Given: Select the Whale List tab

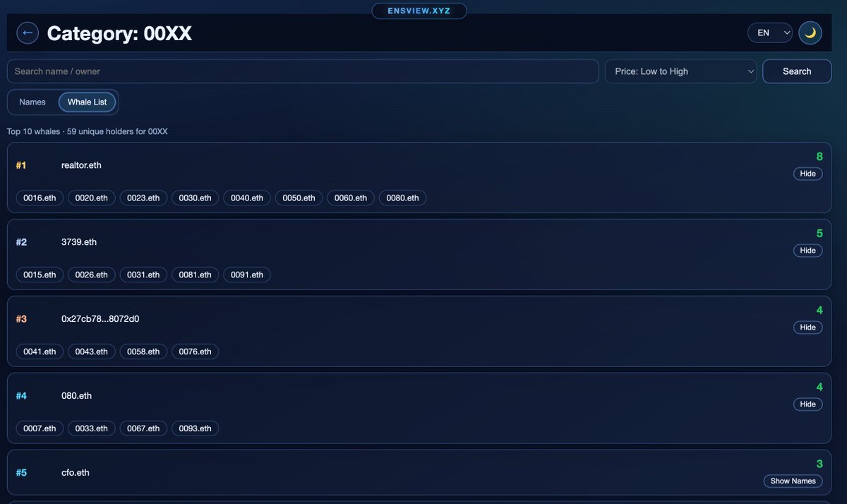Looking at the screenshot, I should tap(87, 102).
